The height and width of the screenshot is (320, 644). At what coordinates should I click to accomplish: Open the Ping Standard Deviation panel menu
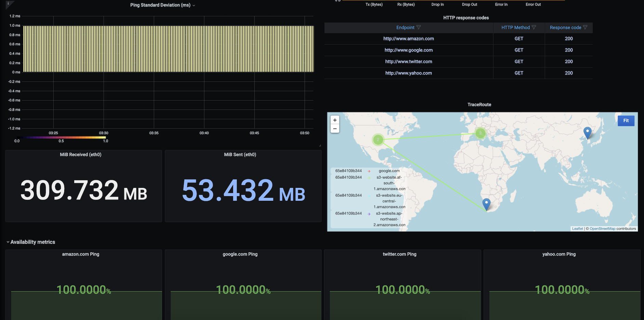pyautogui.click(x=162, y=5)
